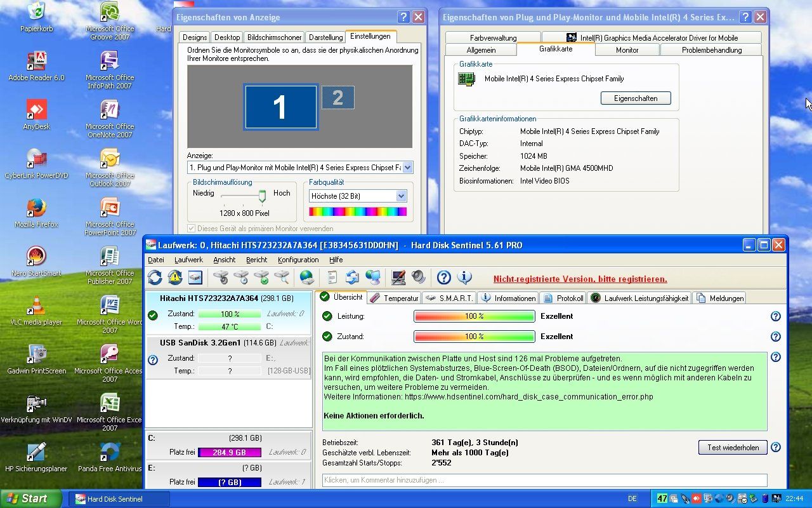Viewport: 812px width, 508px height.
Task: Switch to the Meldungen tab
Action: coord(720,298)
